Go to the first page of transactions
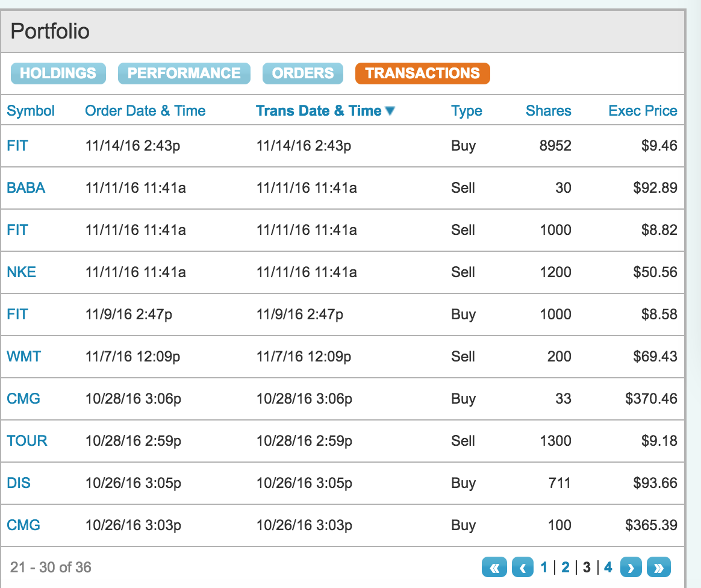 [x=494, y=568]
